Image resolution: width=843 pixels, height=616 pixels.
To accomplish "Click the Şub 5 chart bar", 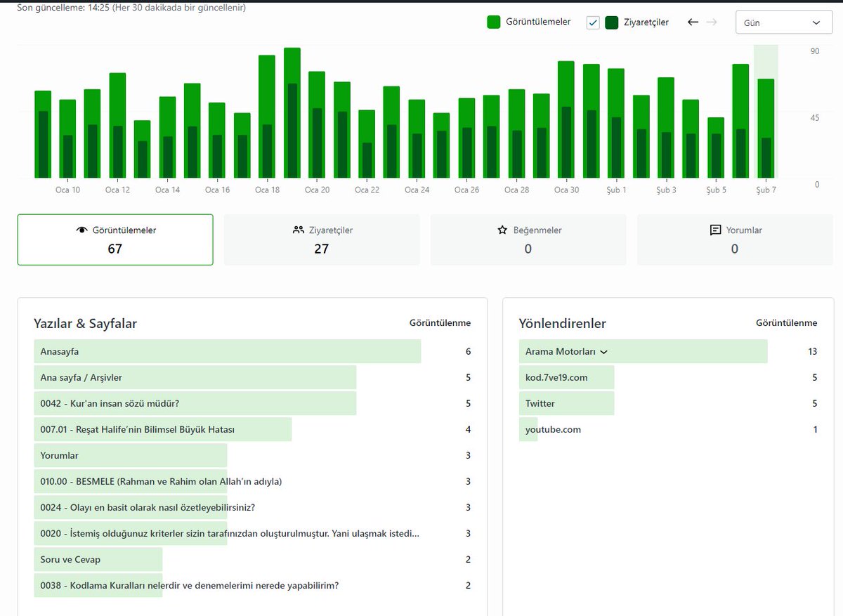I will [716, 148].
